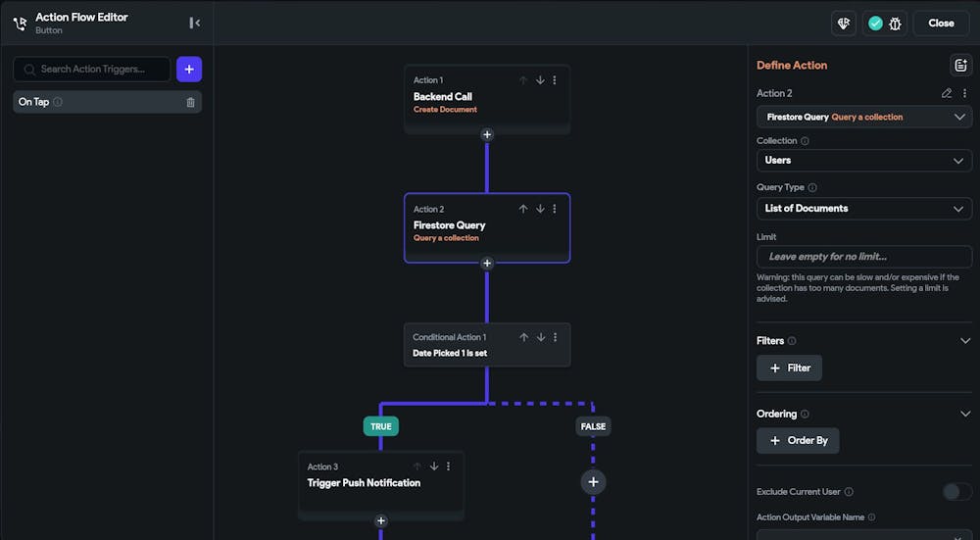Click the diamond premium icon in toolbar
Viewport: 980px width, 540px height.
point(842,24)
